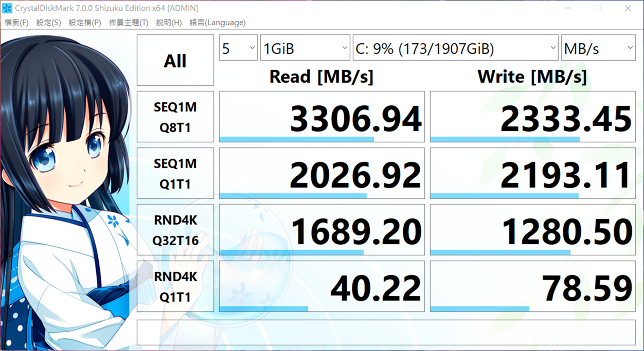Change the MB/s unit dropdown

(x=598, y=48)
